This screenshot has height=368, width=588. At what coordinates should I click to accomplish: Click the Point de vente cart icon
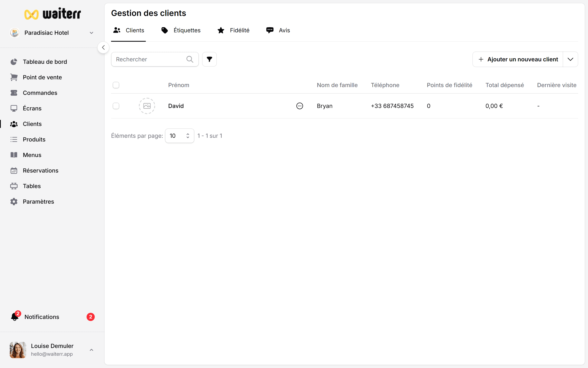click(14, 77)
